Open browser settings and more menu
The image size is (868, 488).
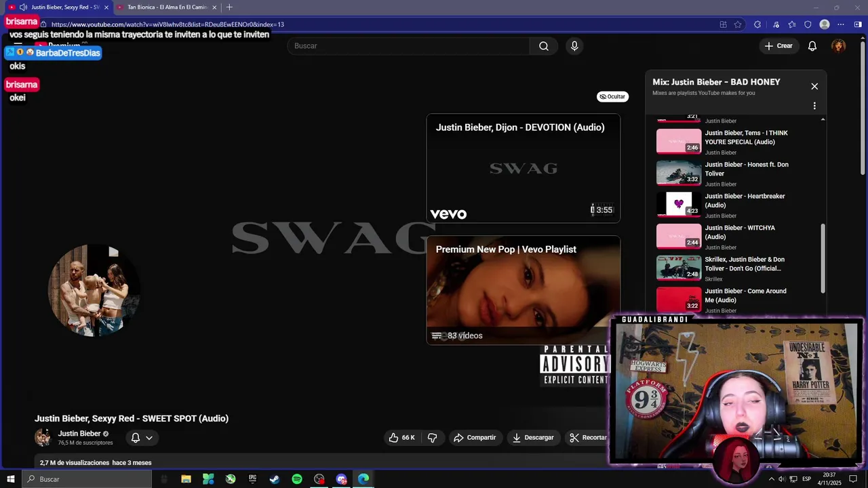(841, 24)
